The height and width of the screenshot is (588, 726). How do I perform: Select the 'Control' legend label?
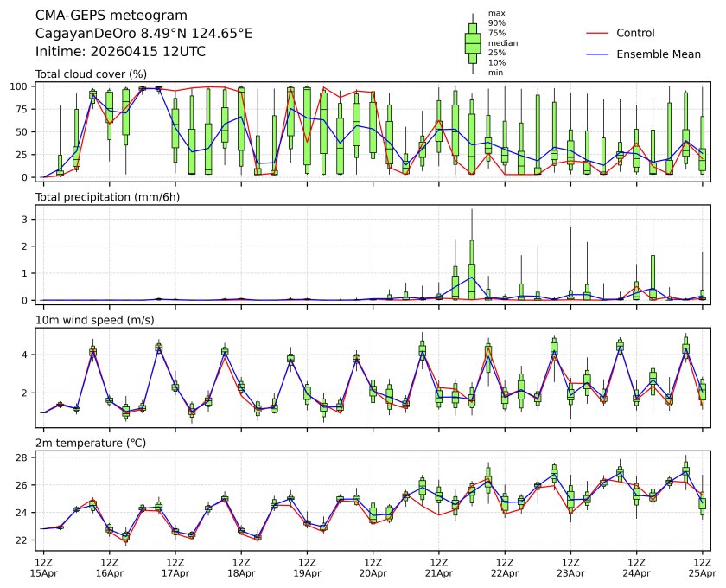point(635,33)
